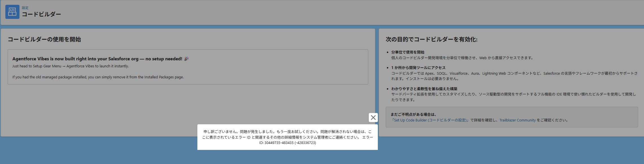The height and width of the screenshot is (164, 644).
Task: Click the サードパーティ拡張 description paragraph
Action: 513,97
